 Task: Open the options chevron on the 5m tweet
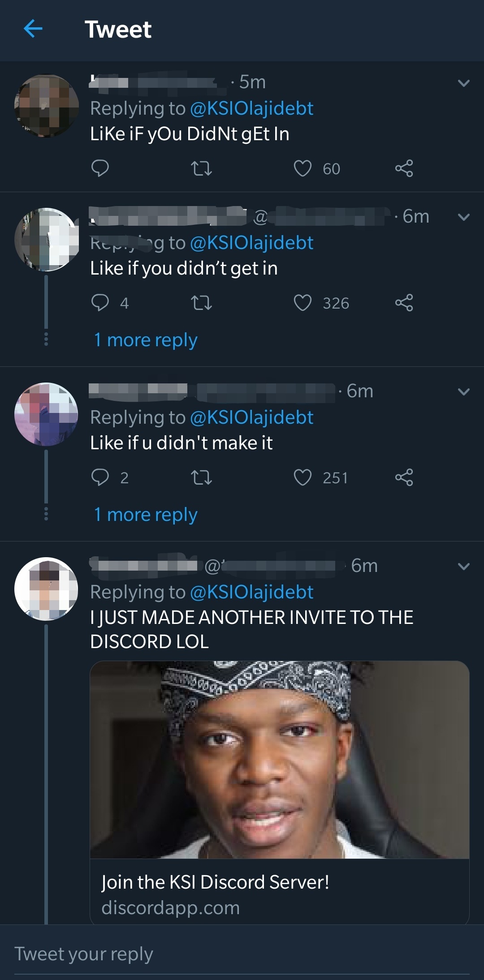464,83
